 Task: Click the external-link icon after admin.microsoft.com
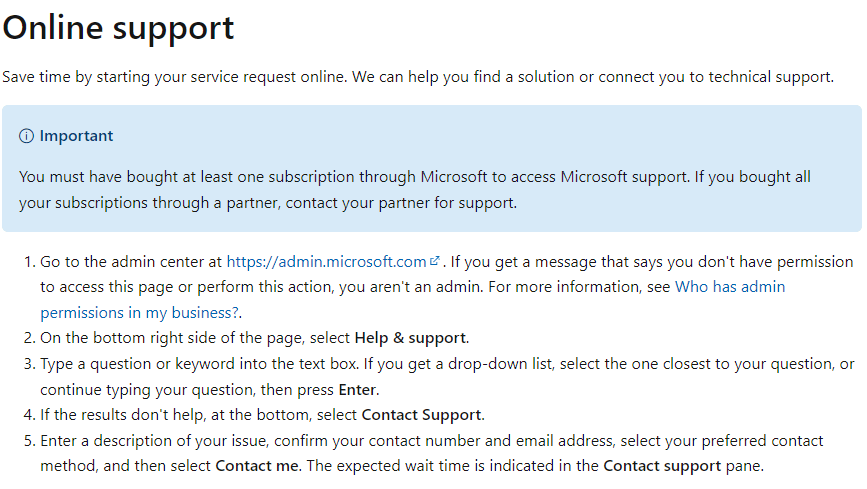(435, 261)
